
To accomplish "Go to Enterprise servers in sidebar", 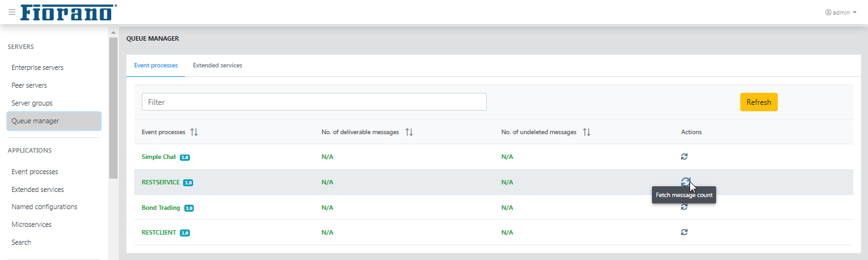I will pos(37,67).
